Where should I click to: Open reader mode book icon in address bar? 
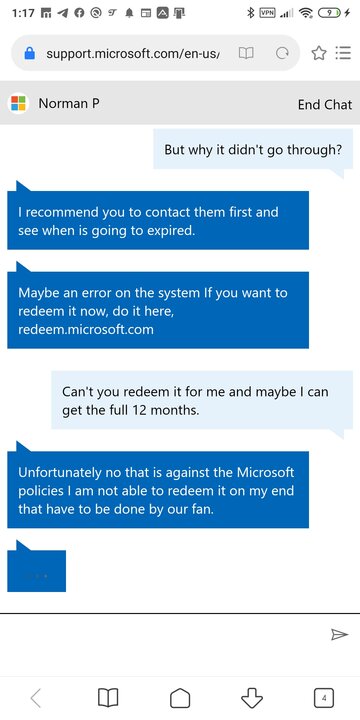tap(246, 54)
